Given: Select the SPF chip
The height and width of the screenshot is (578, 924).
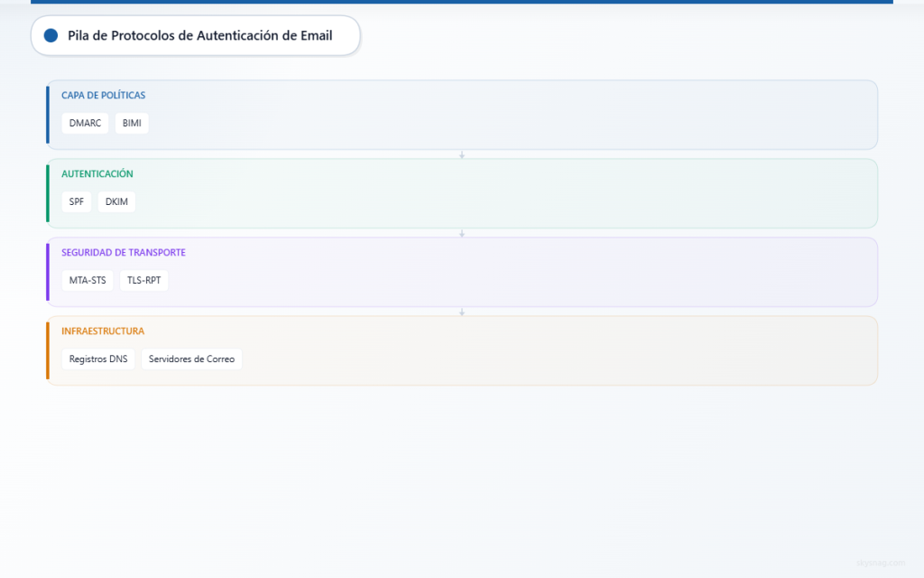Looking at the screenshot, I should (x=77, y=201).
